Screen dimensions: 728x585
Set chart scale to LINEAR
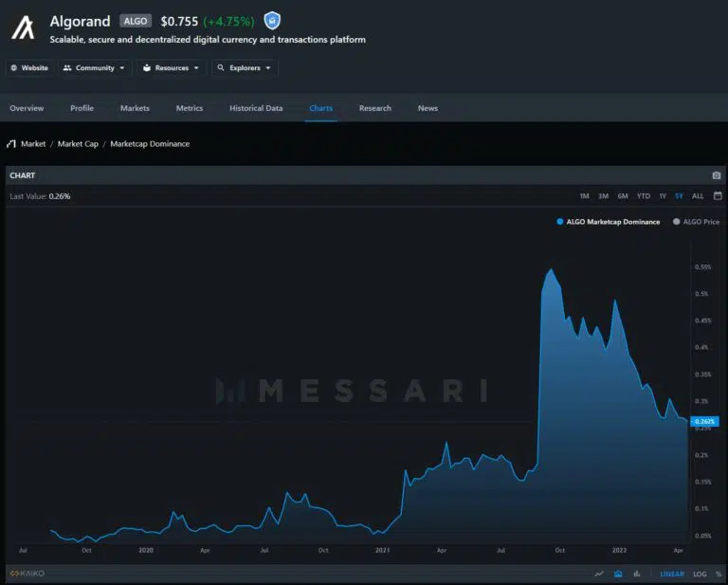tap(672, 574)
